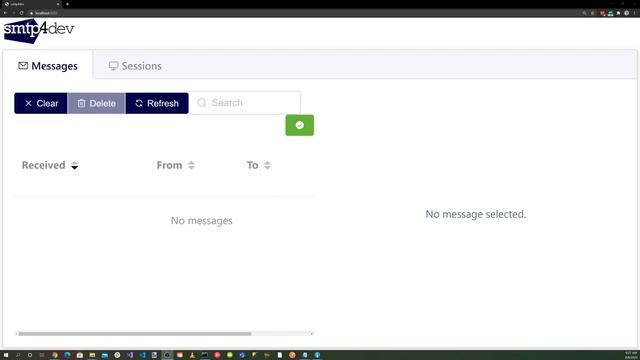Screen dimensions: 640x360
Task: Click the 'No messages' text
Action: tap(202, 221)
